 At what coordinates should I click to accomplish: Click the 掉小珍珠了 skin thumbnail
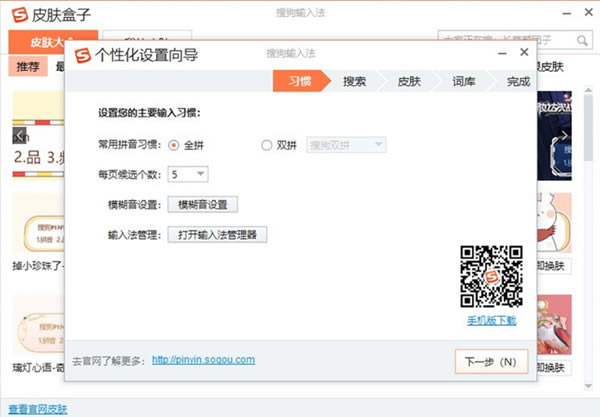(38, 223)
